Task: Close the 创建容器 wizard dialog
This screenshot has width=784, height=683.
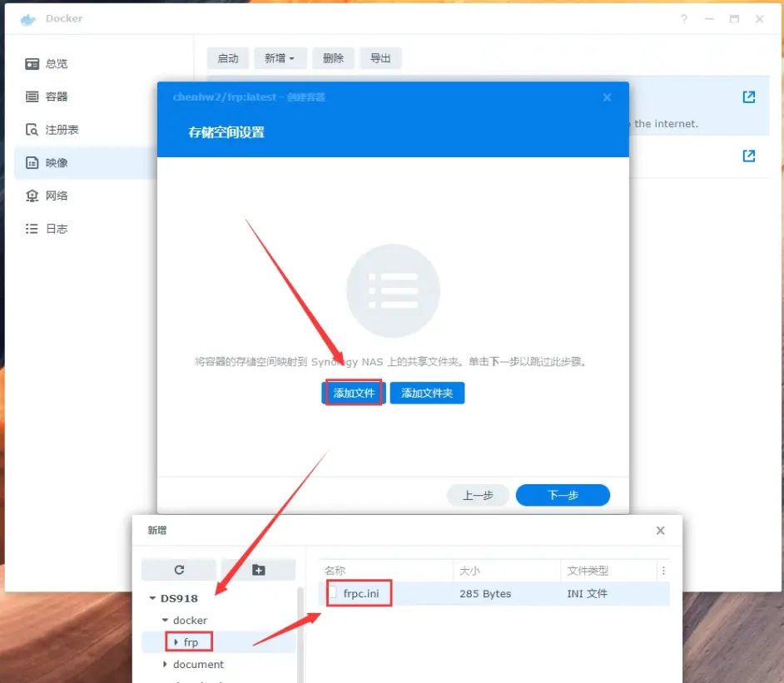Action: (607, 97)
